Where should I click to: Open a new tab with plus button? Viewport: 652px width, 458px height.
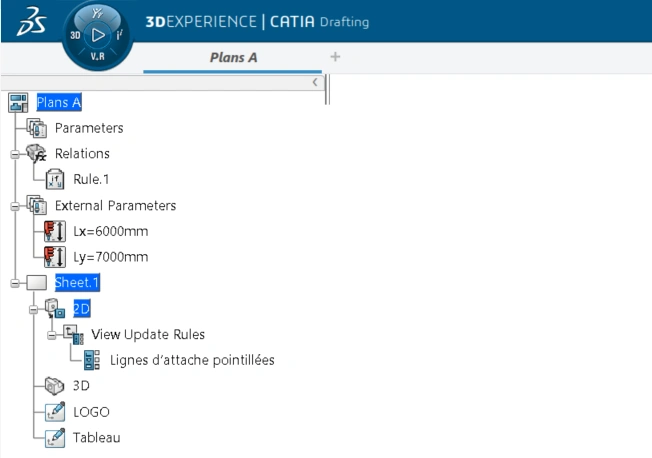coord(335,57)
